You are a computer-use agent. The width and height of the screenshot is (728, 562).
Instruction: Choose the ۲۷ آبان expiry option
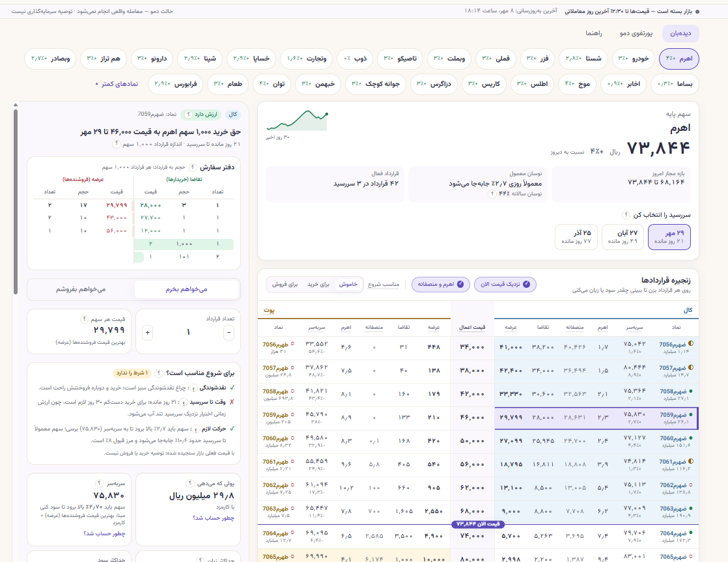click(x=623, y=237)
